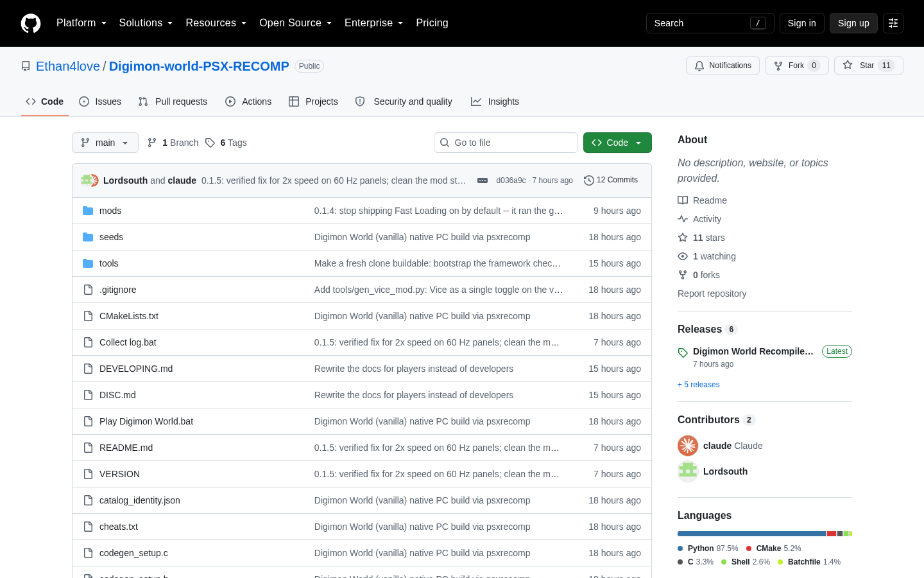Open the main branch selector dropdown
Viewport: 924px width, 578px height.
click(105, 143)
